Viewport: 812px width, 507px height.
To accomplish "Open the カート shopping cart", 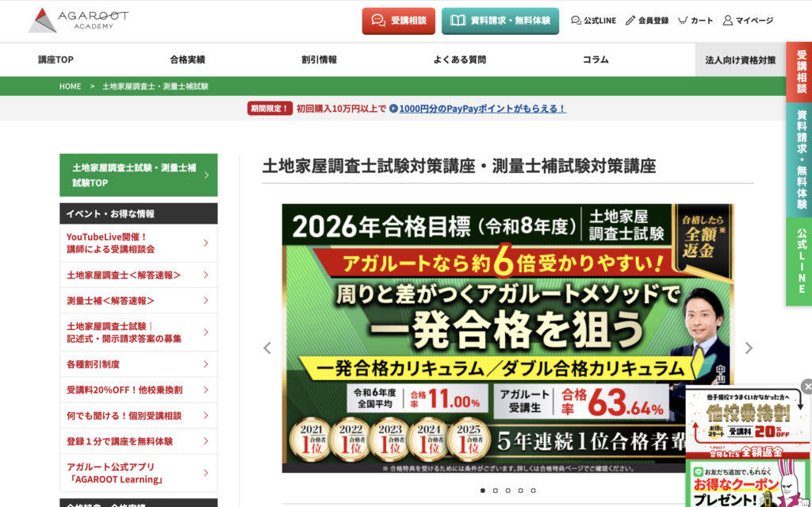I will pos(683,21).
